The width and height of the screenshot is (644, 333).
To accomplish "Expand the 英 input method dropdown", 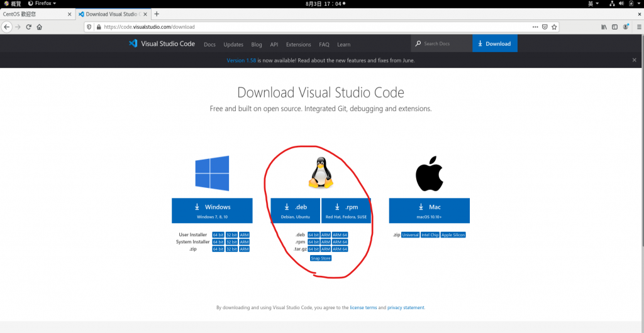I will click(x=594, y=3).
